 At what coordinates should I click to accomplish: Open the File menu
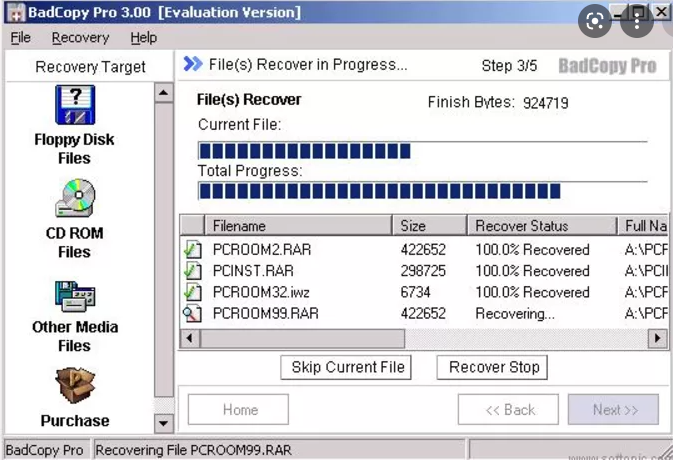21,38
